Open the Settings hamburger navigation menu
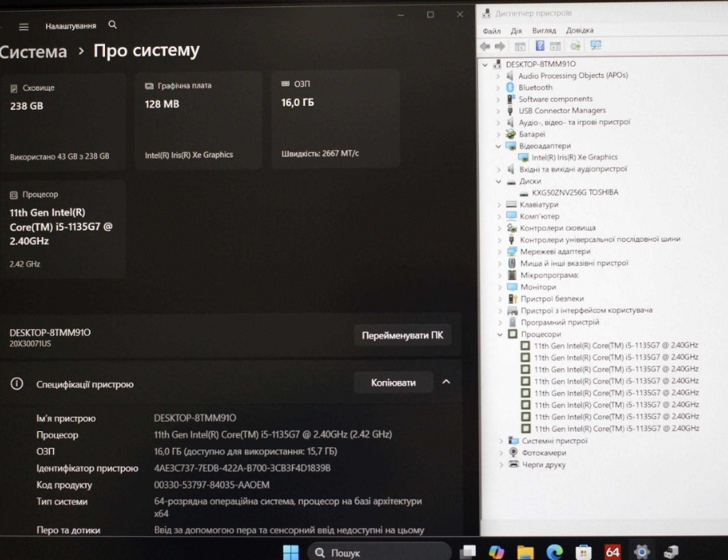This screenshot has width=728, height=560. [x=23, y=26]
